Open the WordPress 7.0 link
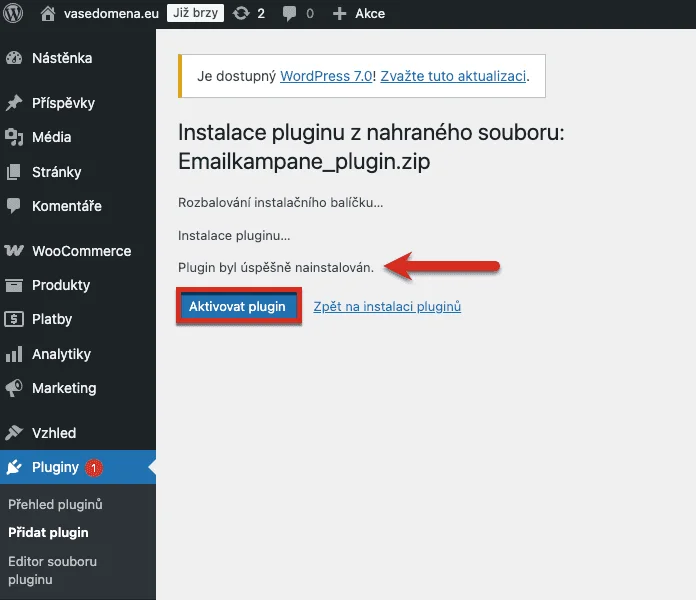The image size is (696, 600). [x=326, y=76]
